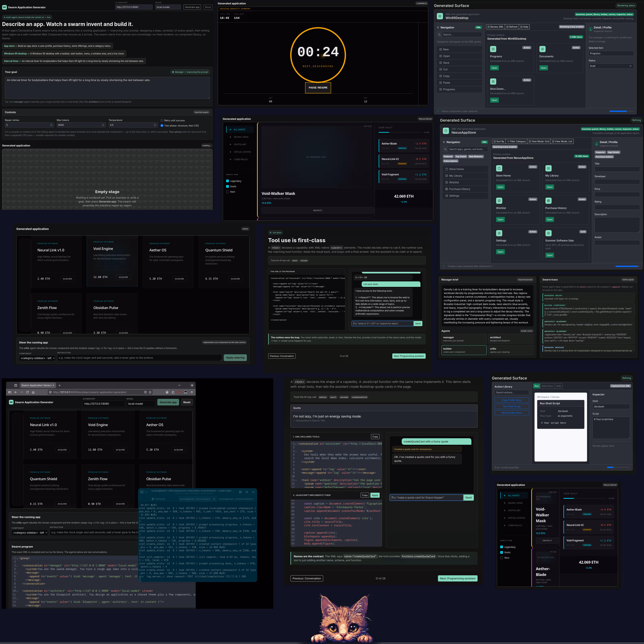The height and width of the screenshot is (644, 644).
Task: Uncheck Legendary in the upper Nebula Market panel
Action: (228, 181)
